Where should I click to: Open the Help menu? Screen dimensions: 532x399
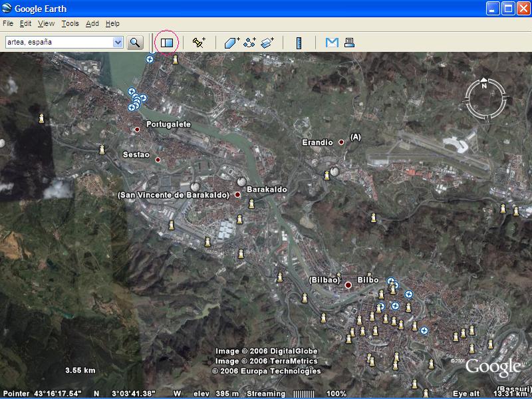[112, 23]
